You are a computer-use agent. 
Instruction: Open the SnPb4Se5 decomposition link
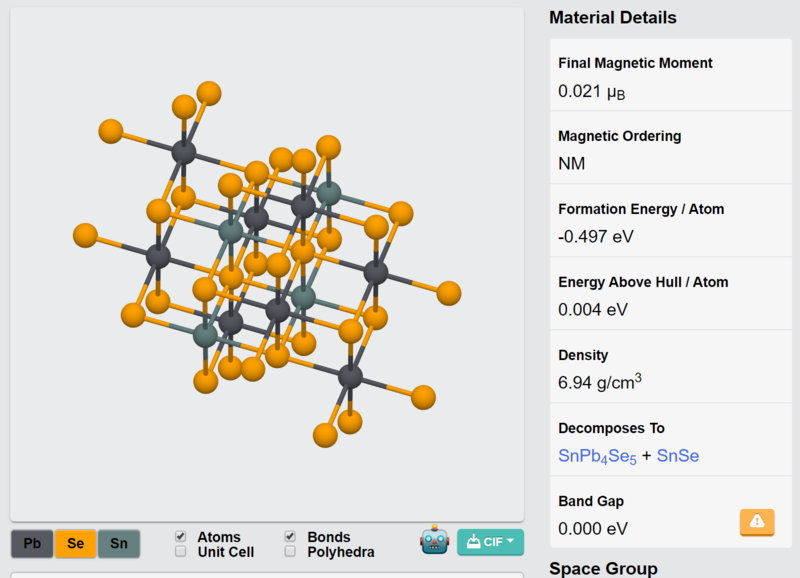(597, 456)
